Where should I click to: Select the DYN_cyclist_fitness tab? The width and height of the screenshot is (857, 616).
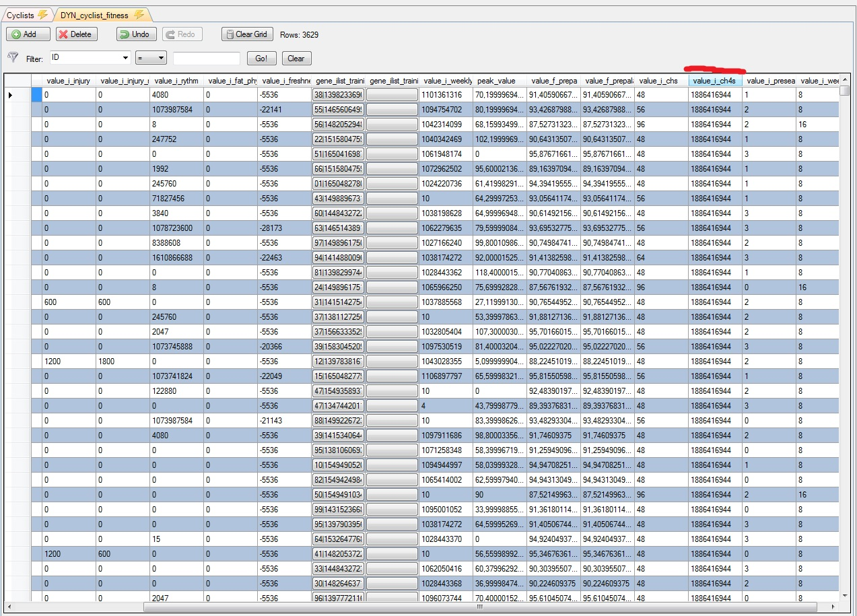coord(94,15)
